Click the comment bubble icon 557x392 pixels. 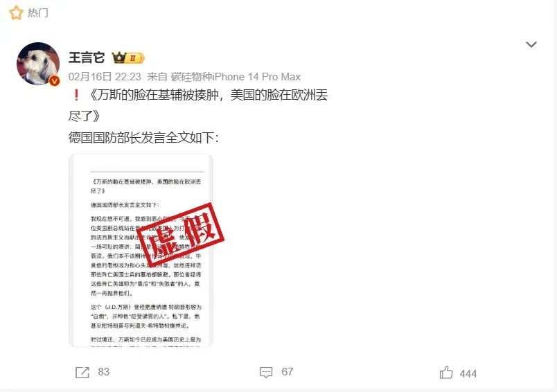click(x=266, y=372)
